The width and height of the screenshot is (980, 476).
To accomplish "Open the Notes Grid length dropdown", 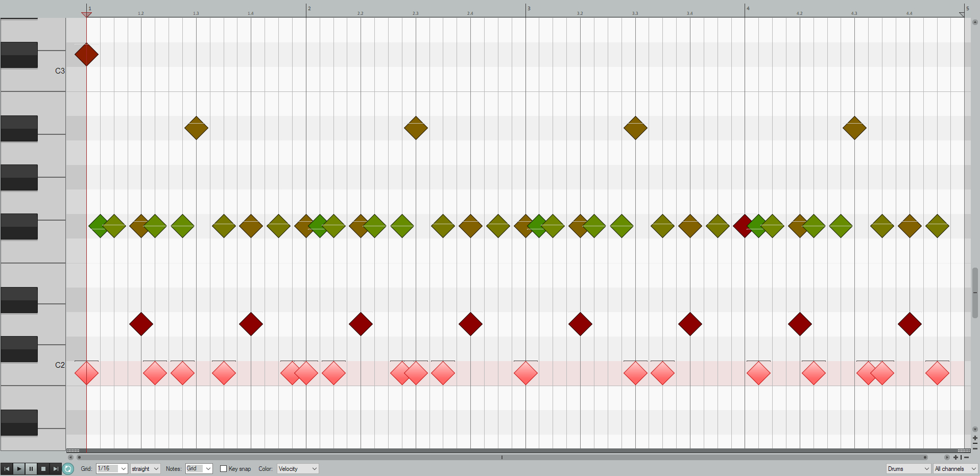I will (199, 468).
